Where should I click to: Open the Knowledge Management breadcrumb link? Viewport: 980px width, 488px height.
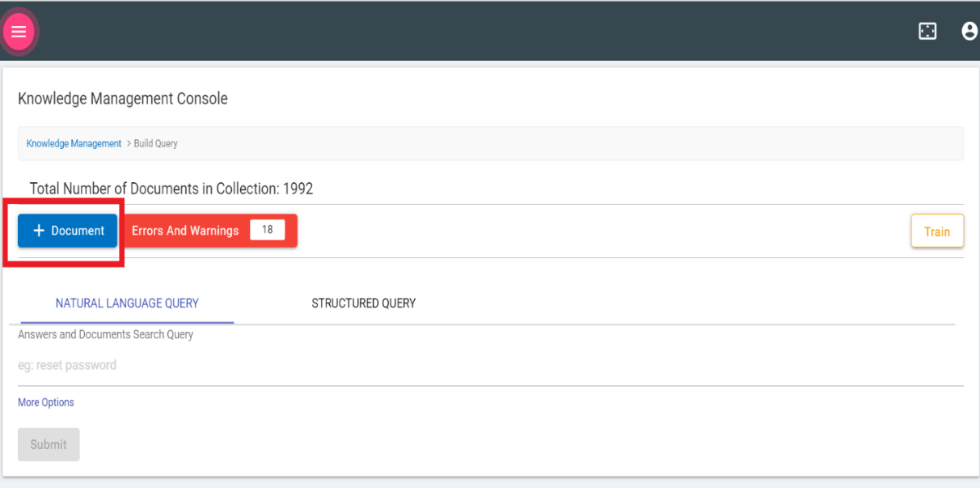pos(74,142)
